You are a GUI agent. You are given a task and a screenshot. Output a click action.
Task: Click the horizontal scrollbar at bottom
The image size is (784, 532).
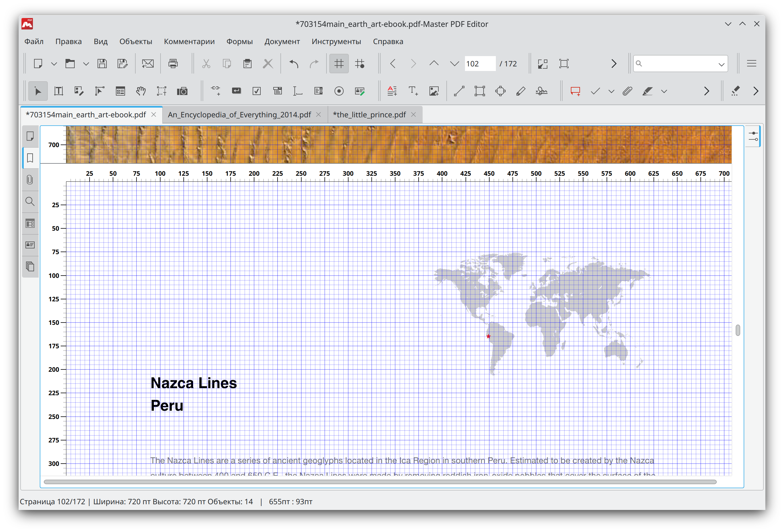[x=380, y=482]
